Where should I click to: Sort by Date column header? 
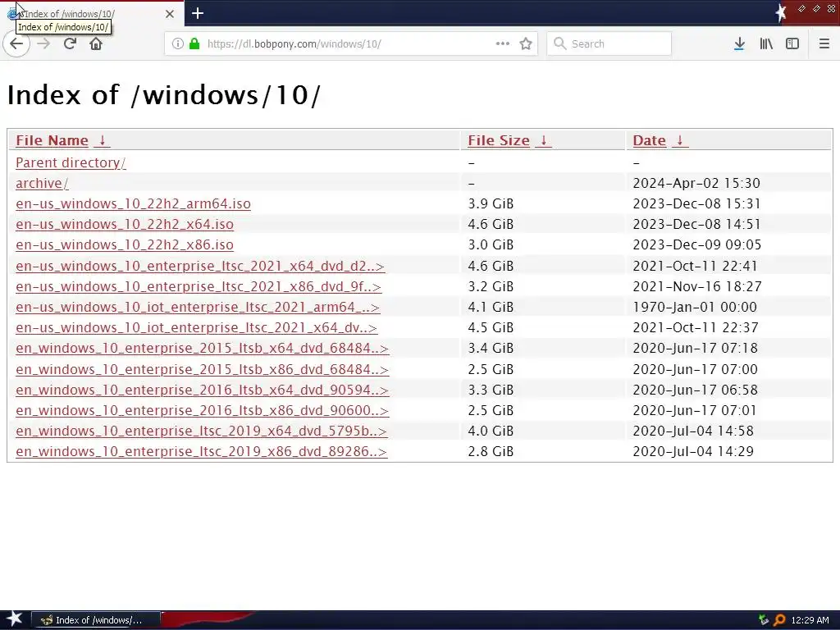pyautogui.click(x=650, y=140)
